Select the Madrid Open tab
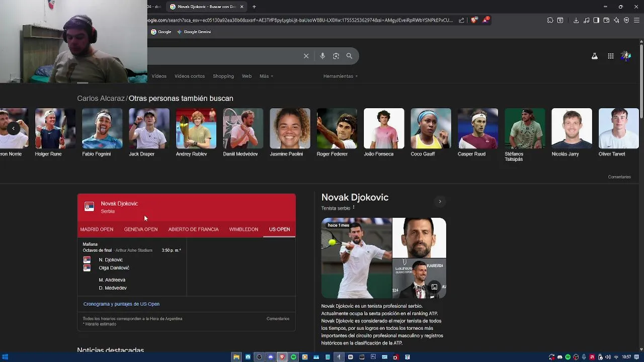Image resolution: width=644 pixels, height=362 pixels. pos(97,229)
